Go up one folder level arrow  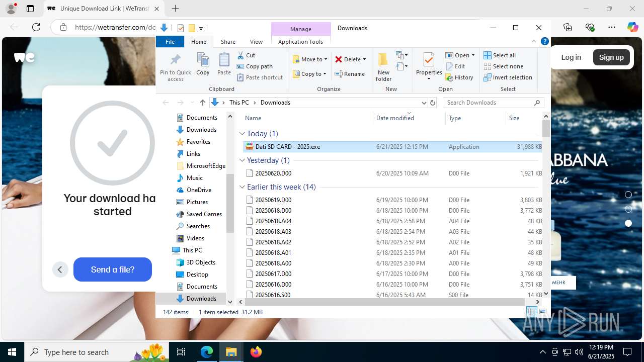point(202,103)
